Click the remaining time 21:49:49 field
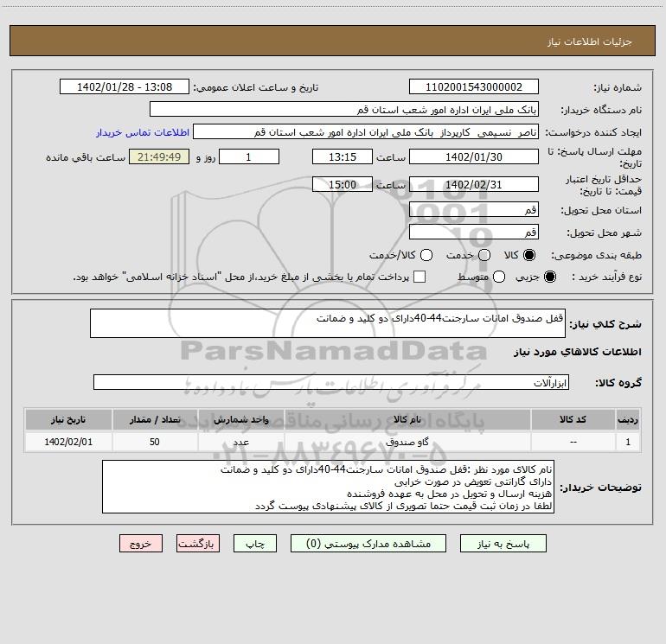 tap(159, 156)
